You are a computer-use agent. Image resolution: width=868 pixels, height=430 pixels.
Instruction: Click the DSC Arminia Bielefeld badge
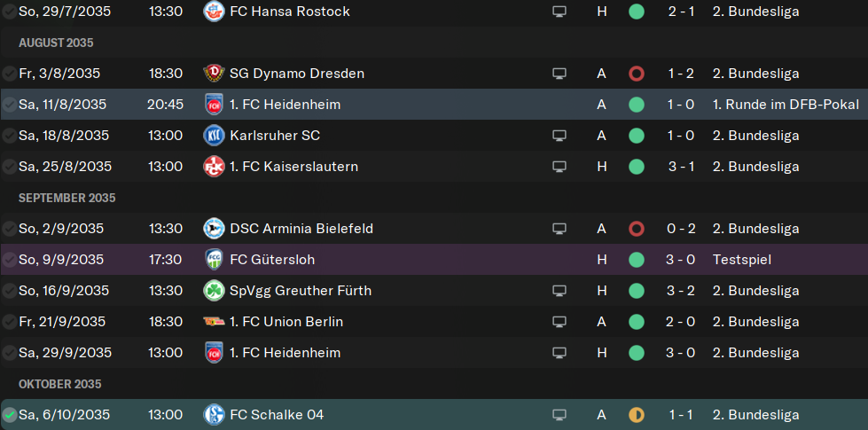[214, 228]
